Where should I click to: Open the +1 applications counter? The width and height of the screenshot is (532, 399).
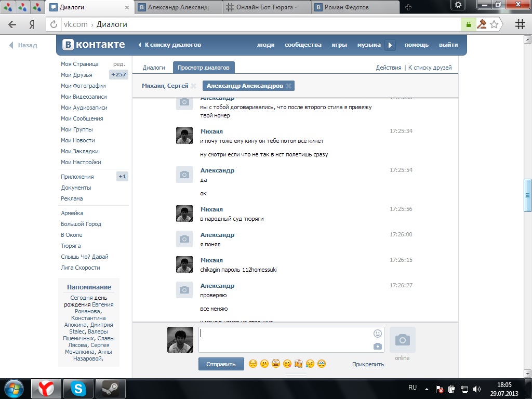coord(122,177)
